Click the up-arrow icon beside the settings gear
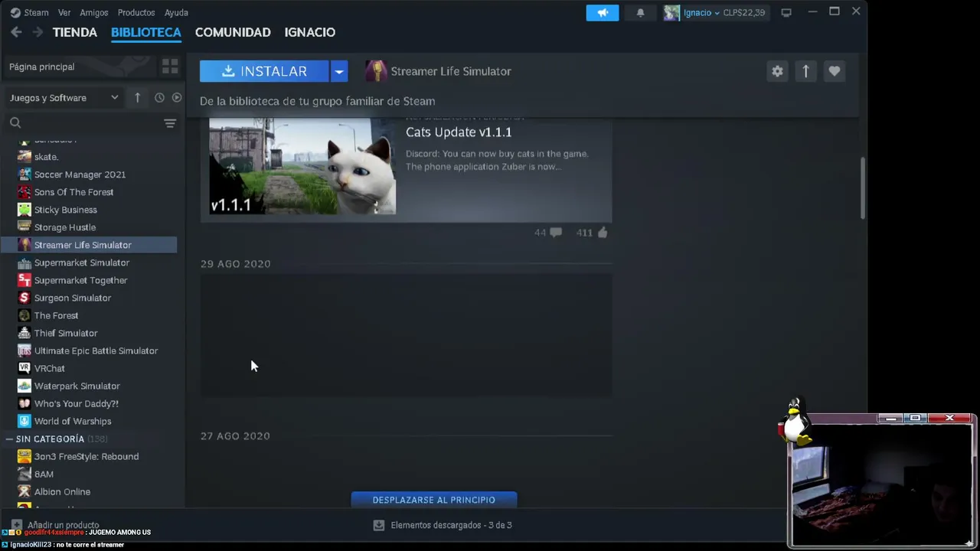 [x=805, y=71]
